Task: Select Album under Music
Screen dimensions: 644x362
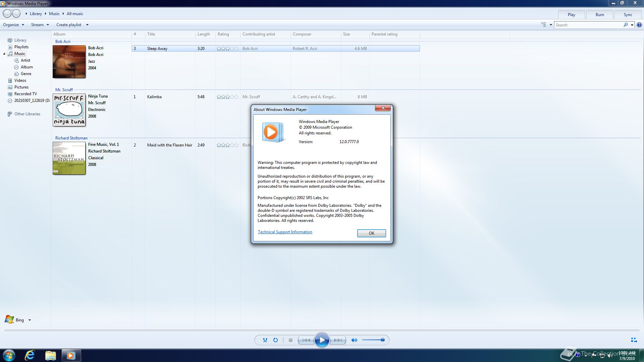Action: point(26,67)
